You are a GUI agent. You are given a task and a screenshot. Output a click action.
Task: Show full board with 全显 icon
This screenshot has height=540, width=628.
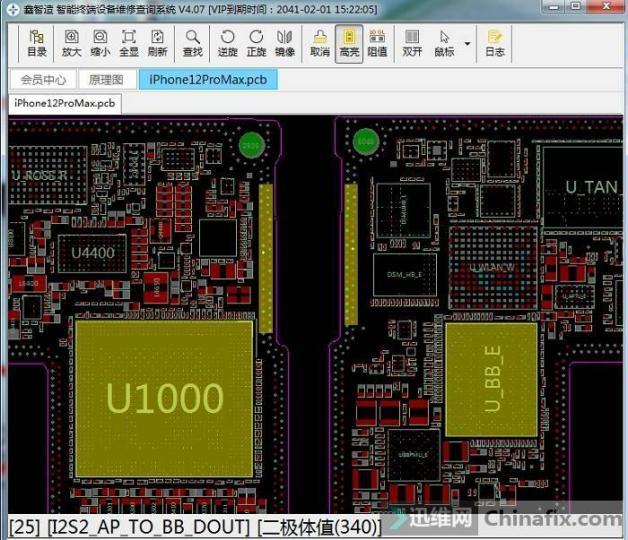click(x=129, y=43)
